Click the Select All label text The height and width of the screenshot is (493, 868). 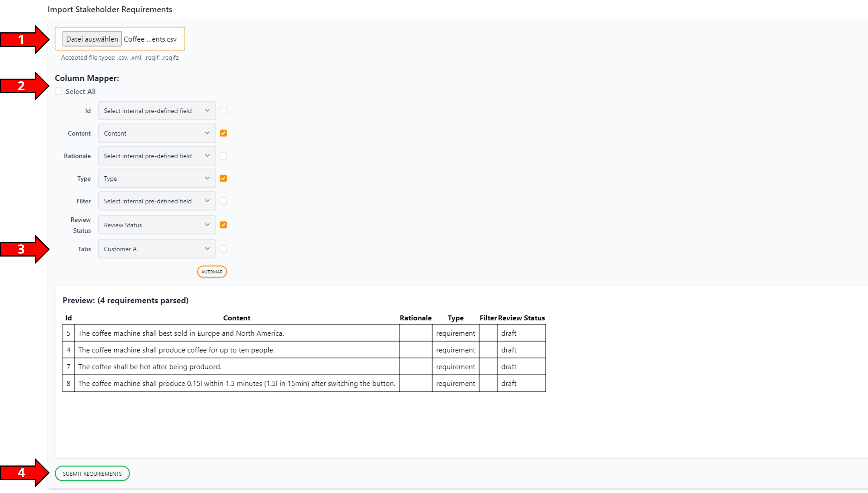[x=81, y=91]
